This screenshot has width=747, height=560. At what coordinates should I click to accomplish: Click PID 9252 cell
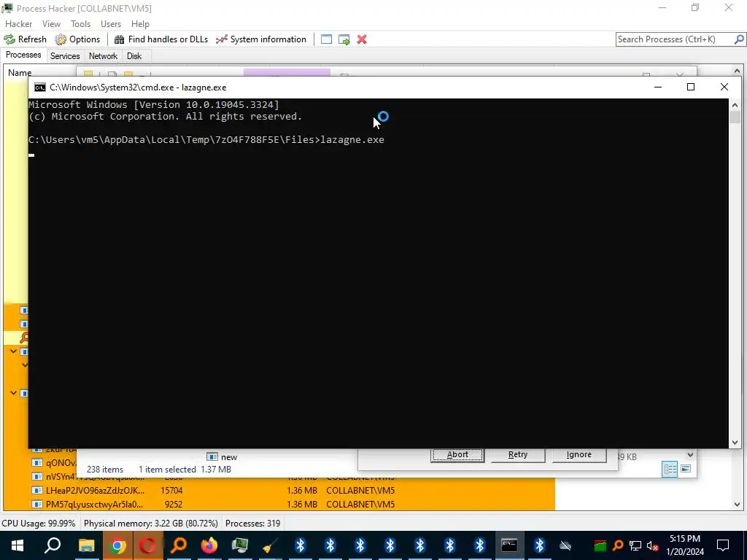click(x=174, y=504)
